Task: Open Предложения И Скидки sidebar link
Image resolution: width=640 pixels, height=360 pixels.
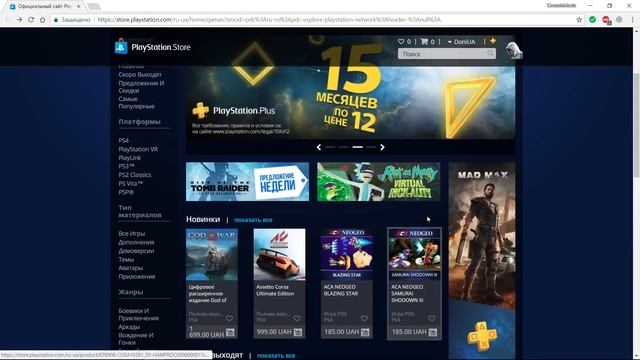Action: [x=141, y=87]
